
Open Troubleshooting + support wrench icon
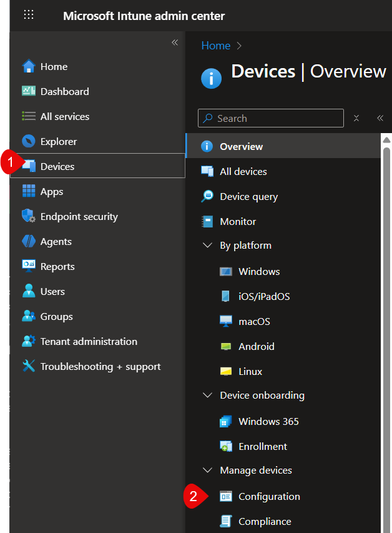[x=29, y=366]
